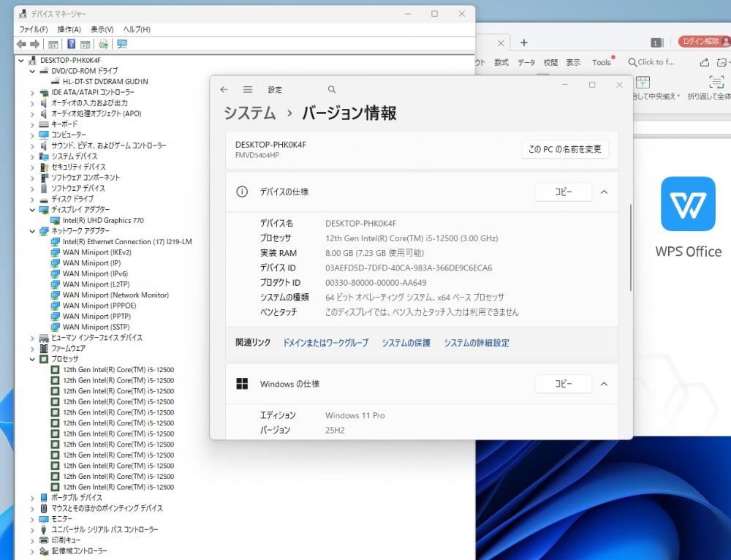Select the HL-DT-ST DVDRAM GUD1N drive
This screenshot has height=560, width=731.
point(105,81)
